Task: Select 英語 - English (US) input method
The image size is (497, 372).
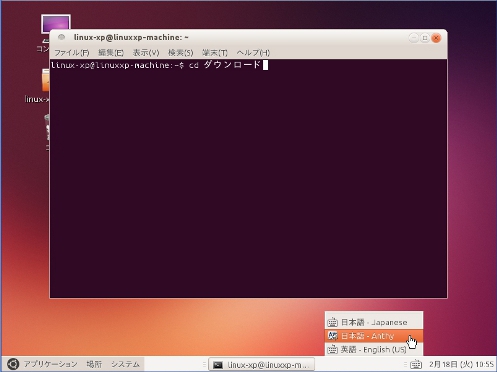Action: tap(374, 349)
